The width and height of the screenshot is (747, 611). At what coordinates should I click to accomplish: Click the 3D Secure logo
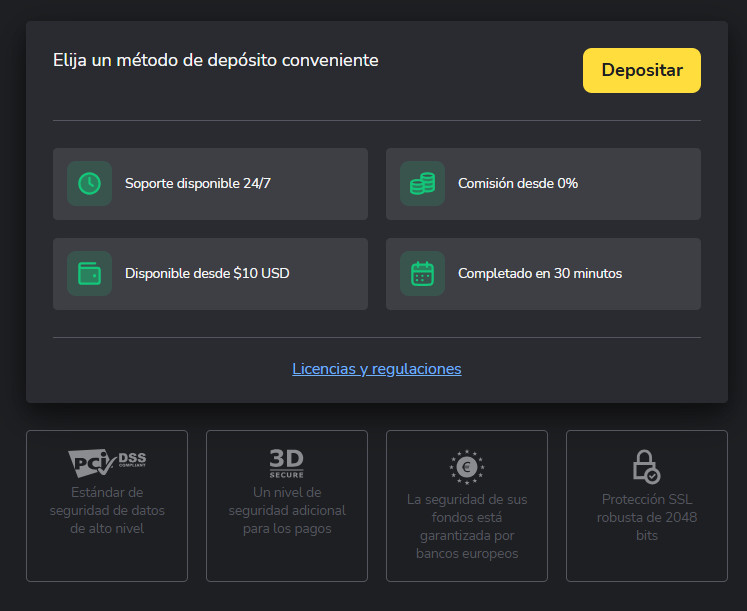[287, 463]
